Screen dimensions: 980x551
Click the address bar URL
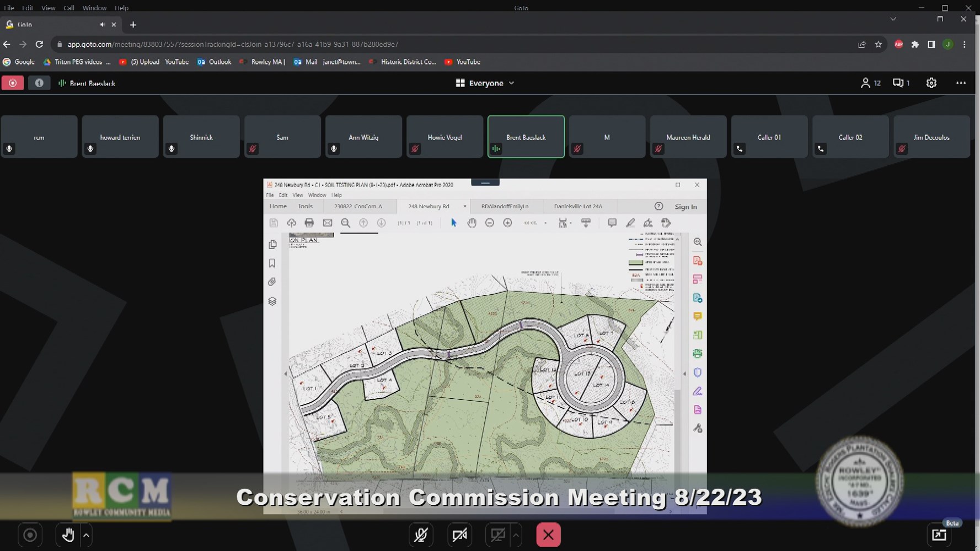[233, 44]
